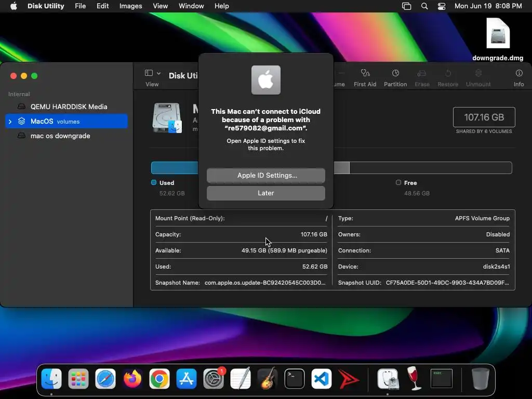Open Terminal from the Dock
This screenshot has height=399, width=532.
click(294, 379)
